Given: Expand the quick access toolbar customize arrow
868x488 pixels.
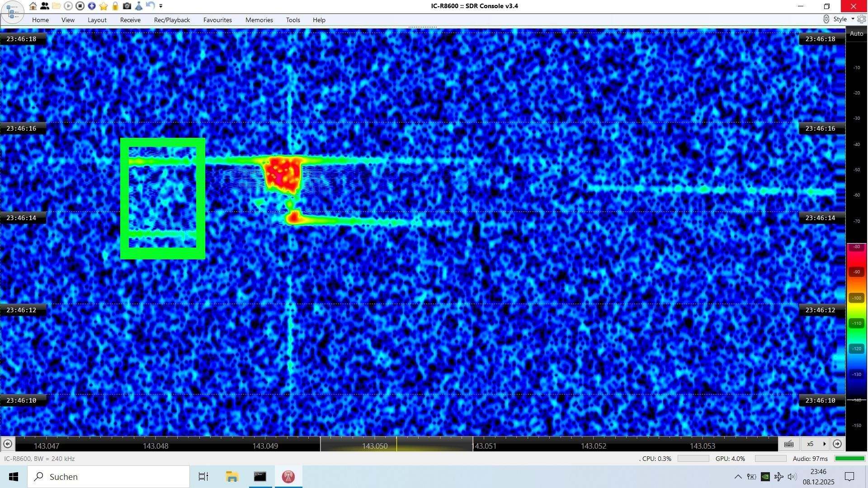Looking at the screenshot, I should (161, 6).
